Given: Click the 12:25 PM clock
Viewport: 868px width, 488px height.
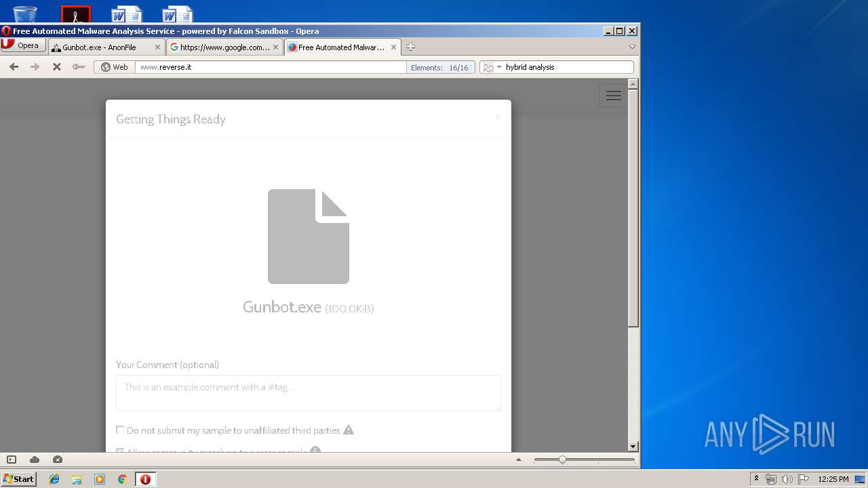Looking at the screenshot, I should pos(833,479).
